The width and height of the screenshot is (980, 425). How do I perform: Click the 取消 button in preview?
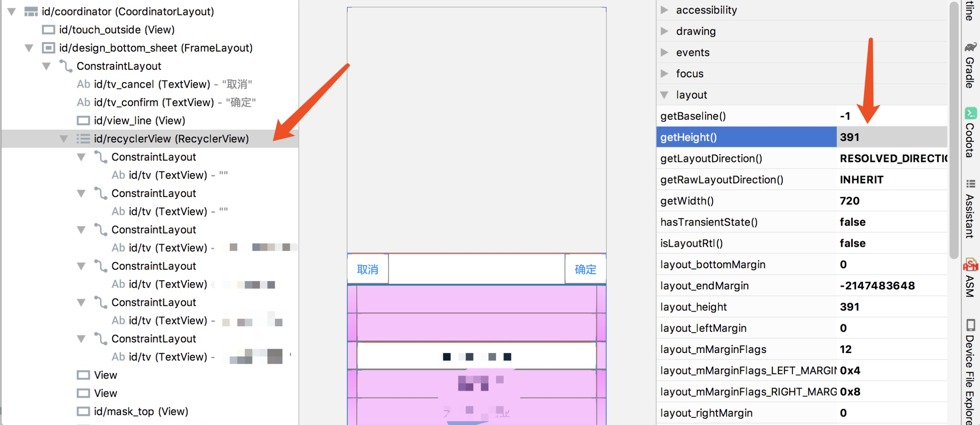[x=368, y=269]
